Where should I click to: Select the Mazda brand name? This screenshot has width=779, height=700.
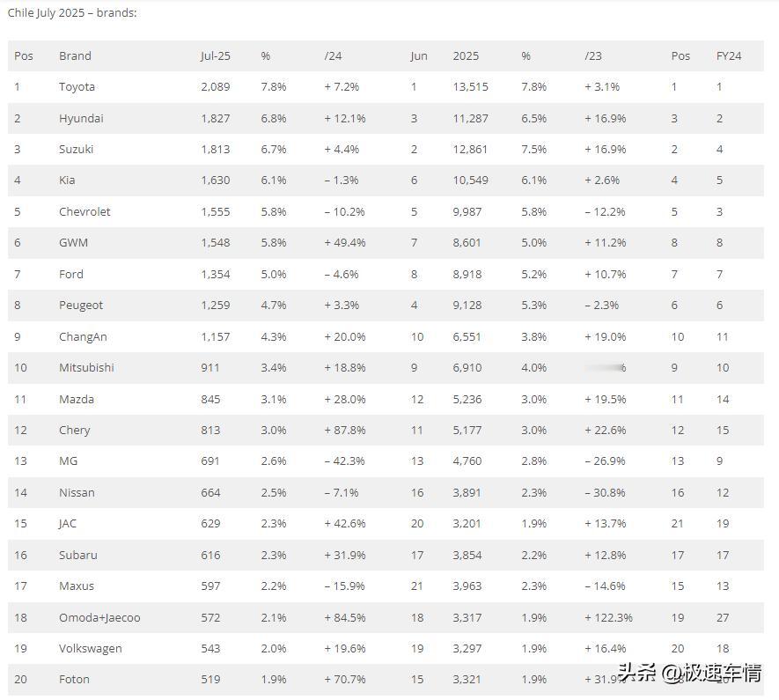point(77,400)
